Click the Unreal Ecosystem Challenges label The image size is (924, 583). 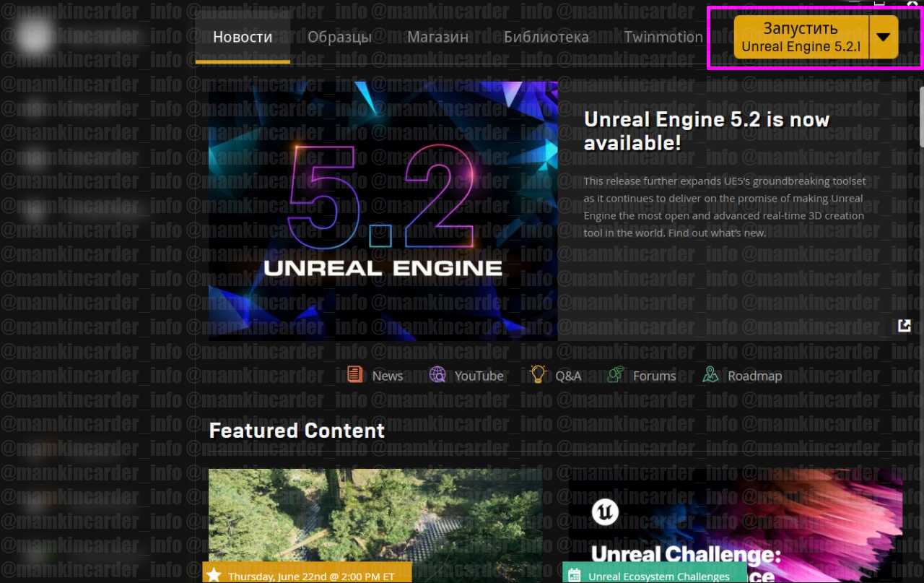(x=658, y=576)
